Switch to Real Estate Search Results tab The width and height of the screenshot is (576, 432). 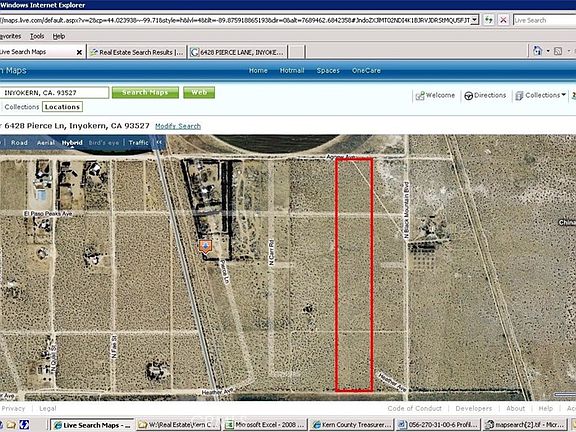(x=137, y=52)
